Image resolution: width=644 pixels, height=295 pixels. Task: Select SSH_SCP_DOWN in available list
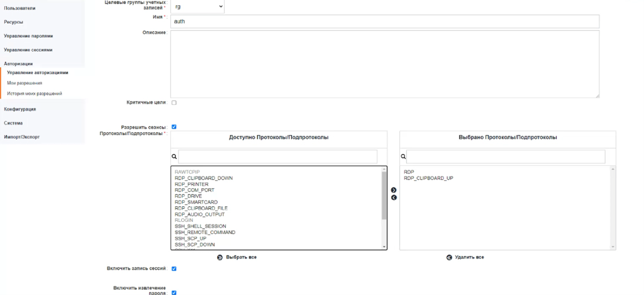(x=195, y=244)
